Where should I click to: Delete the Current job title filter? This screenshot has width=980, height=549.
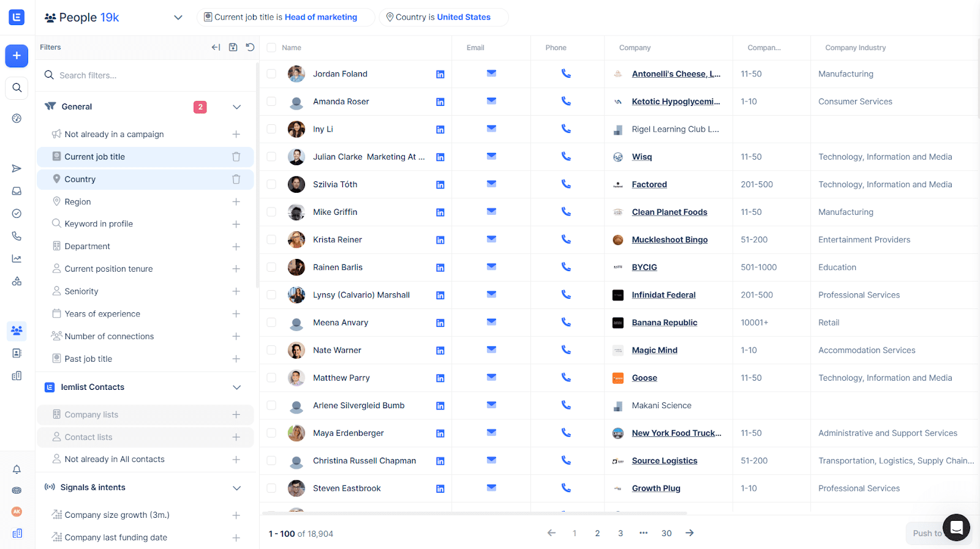236,157
